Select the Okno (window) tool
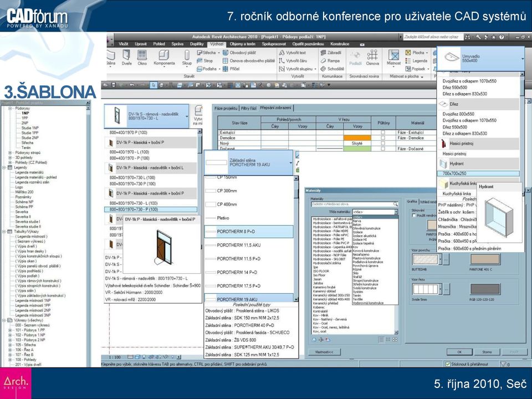This screenshot has width=532, height=399. pos(142,57)
